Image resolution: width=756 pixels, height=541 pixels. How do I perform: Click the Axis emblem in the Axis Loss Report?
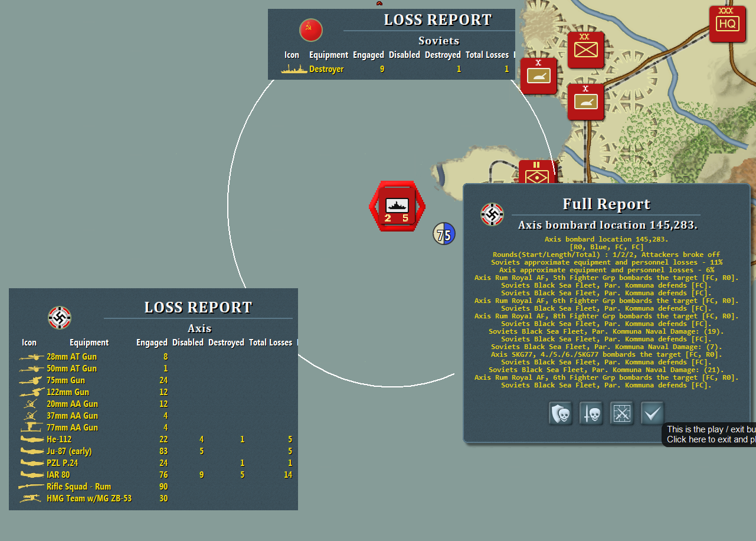coord(60,318)
